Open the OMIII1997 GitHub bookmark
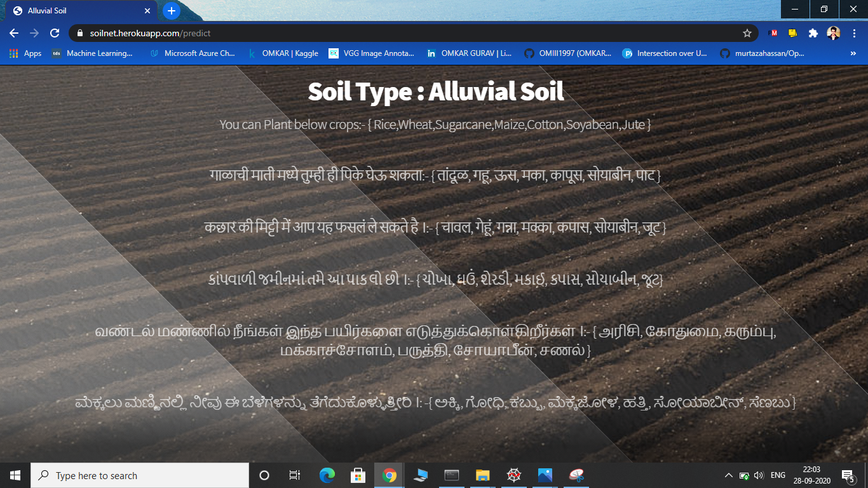 tap(568, 53)
